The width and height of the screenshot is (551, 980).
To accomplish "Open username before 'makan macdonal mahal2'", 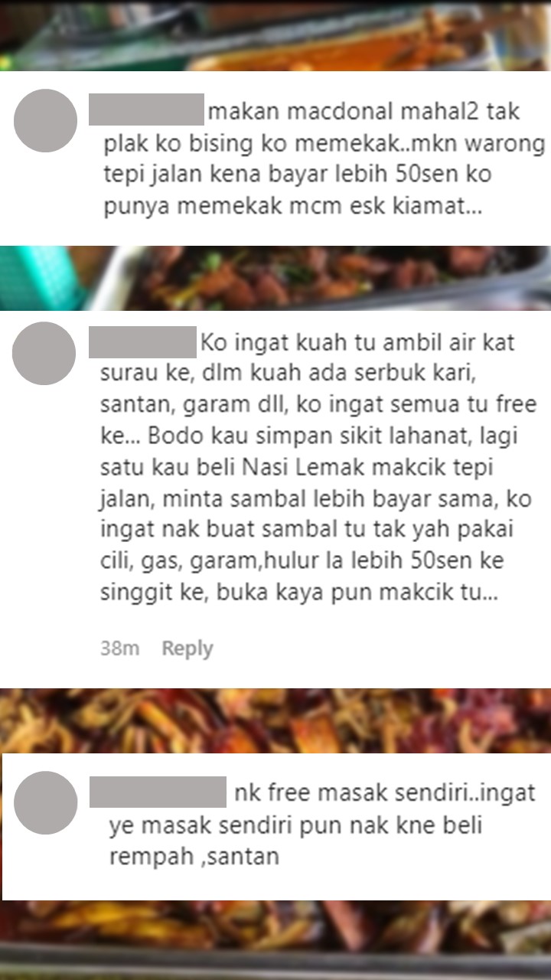I will click(147, 109).
